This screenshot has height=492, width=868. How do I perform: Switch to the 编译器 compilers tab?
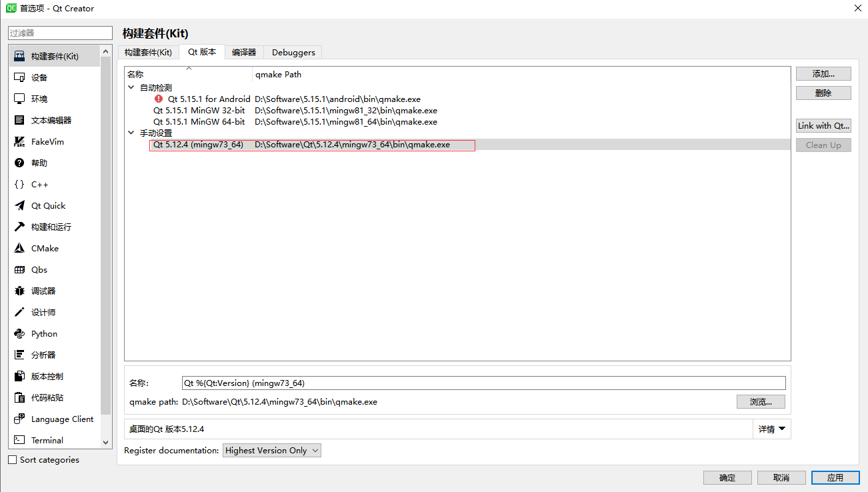[x=244, y=52]
